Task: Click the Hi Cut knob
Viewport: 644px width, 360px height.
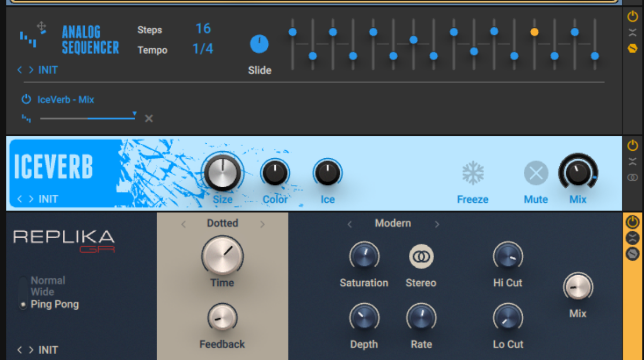Action: coord(508,256)
